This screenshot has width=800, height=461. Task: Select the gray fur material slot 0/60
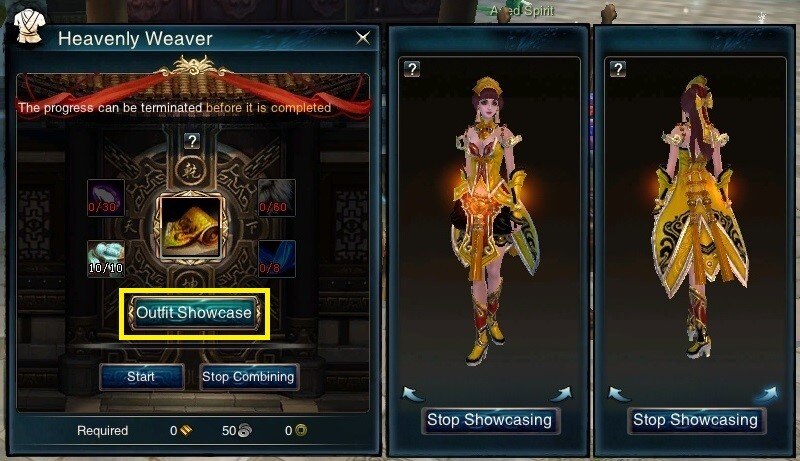[x=277, y=198]
